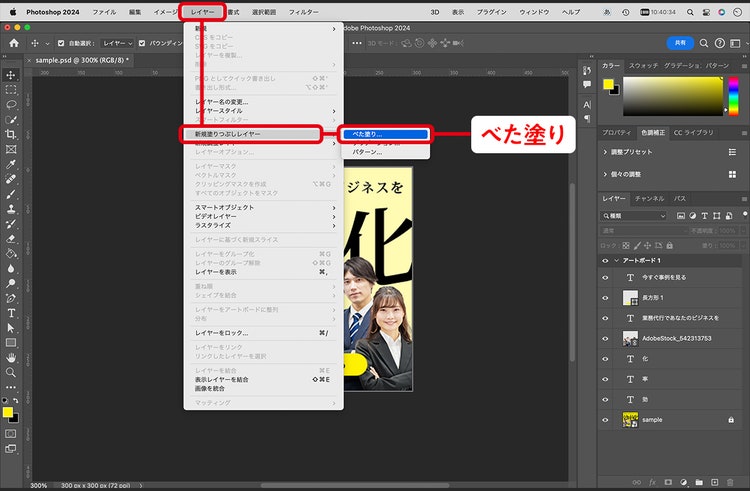Select the Hand tool

tap(11, 358)
